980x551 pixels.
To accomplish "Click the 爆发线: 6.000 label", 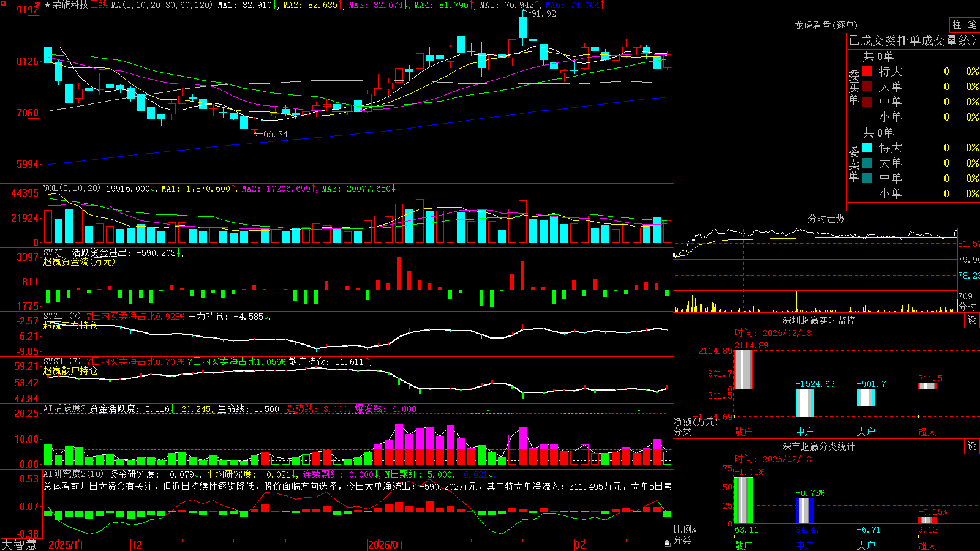I will [x=387, y=409].
